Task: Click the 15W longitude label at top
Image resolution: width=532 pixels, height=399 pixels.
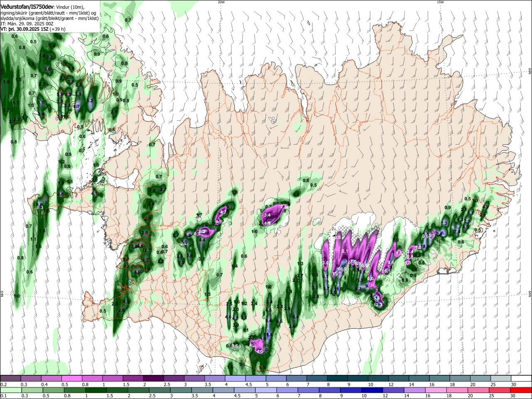Action: [440, 2]
